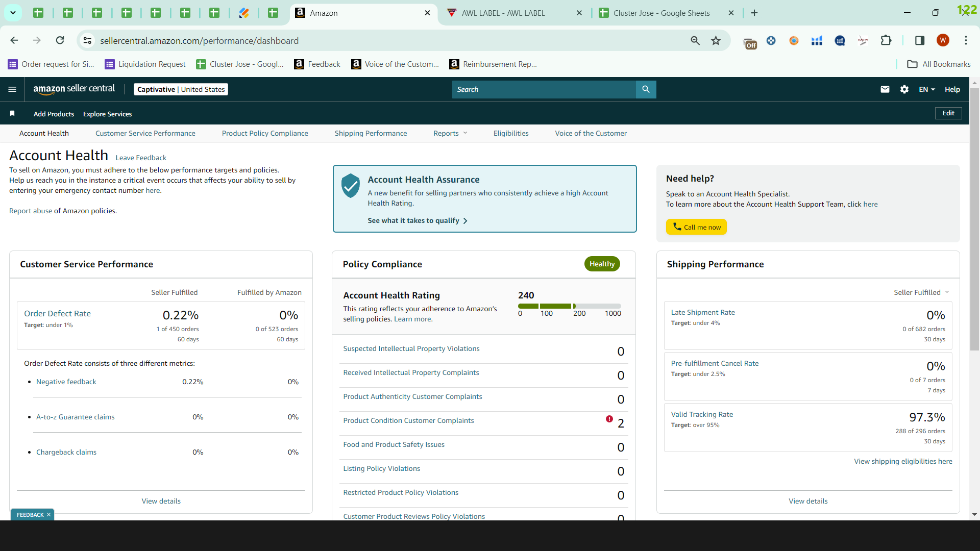The height and width of the screenshot is (551, 980).
Task: Open the Chrome extensions puzzle icon
Action: pyautogui.click(x=886, y=40)
